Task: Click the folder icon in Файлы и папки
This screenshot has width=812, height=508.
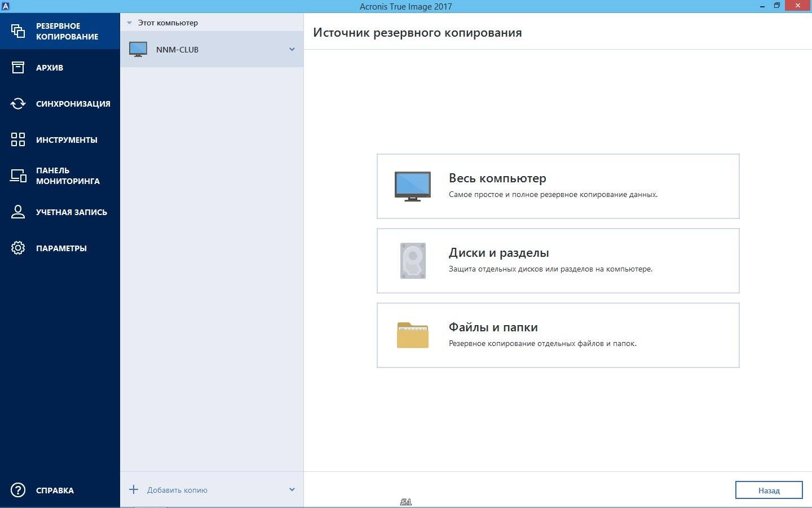Action: [413, 335]
